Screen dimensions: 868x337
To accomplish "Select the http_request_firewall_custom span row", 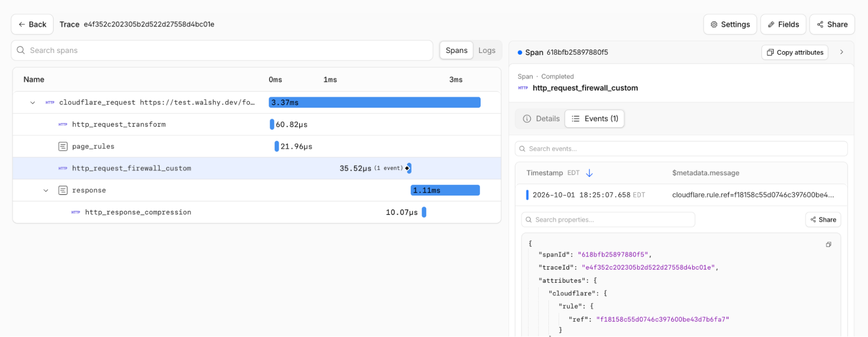I will (257, 168).
